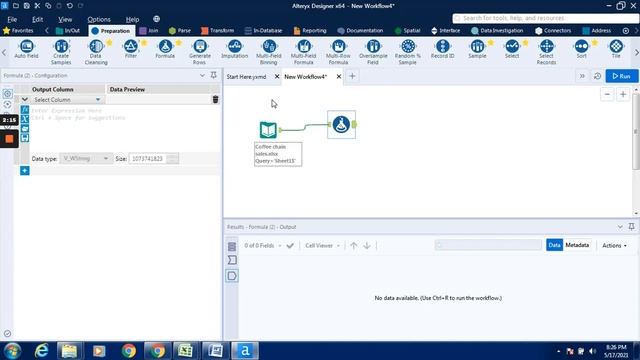Viewport: 640px width, 360px height.
Task: Zoom out the canvas with minus button
Action: point(607,94)
